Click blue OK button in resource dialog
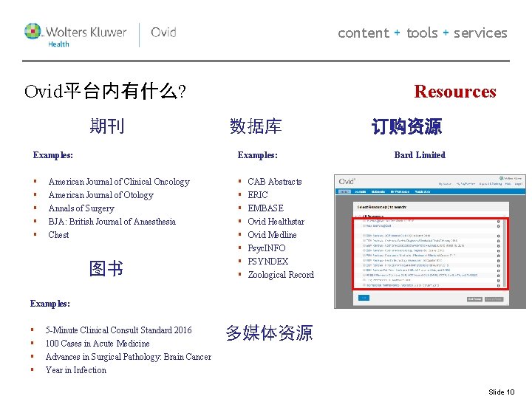 364,298
